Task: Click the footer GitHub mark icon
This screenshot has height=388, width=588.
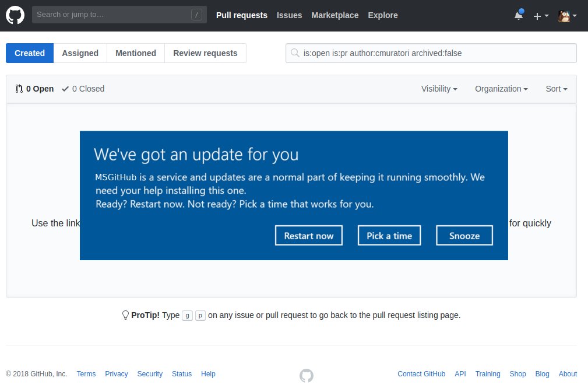Action: tap(307, 375)
